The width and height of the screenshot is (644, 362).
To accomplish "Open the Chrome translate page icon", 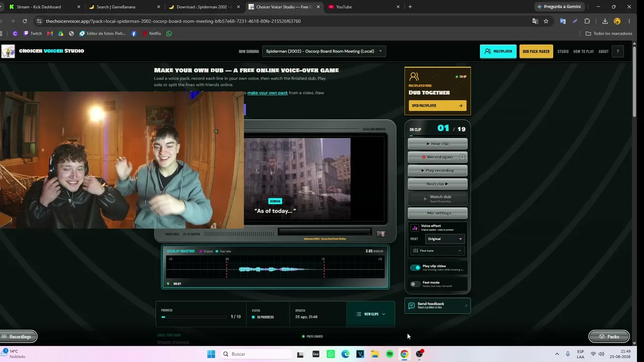I will click(x=535, y=21).
